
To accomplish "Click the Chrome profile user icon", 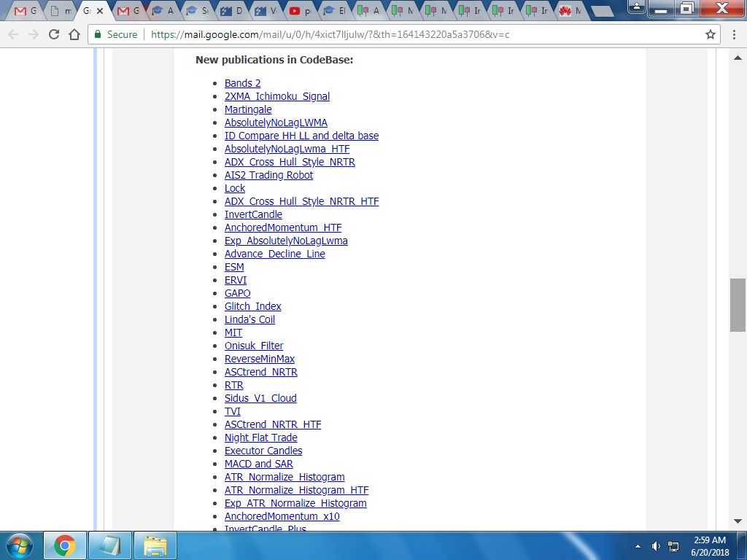I will pos(636,7).
